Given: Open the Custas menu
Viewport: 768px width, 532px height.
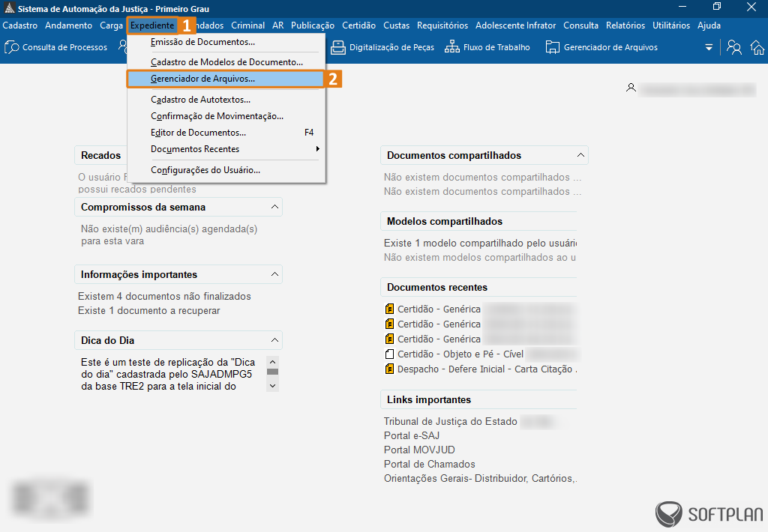Looking at the screenshot, I should tap(396, 25).
